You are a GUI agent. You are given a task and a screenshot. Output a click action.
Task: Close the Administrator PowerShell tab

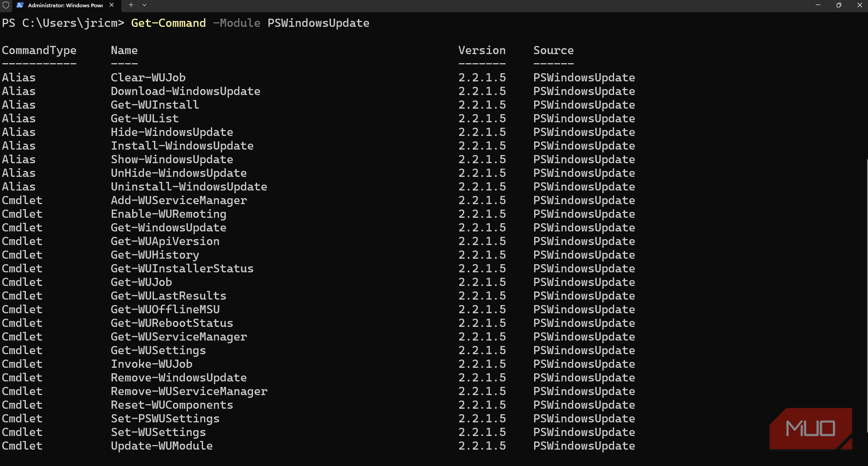[x=112, y=5]
